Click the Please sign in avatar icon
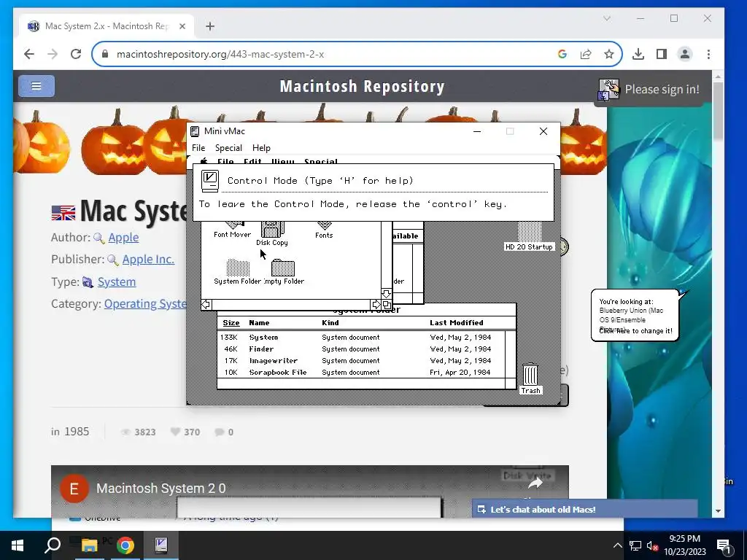 tap(609, 90)
